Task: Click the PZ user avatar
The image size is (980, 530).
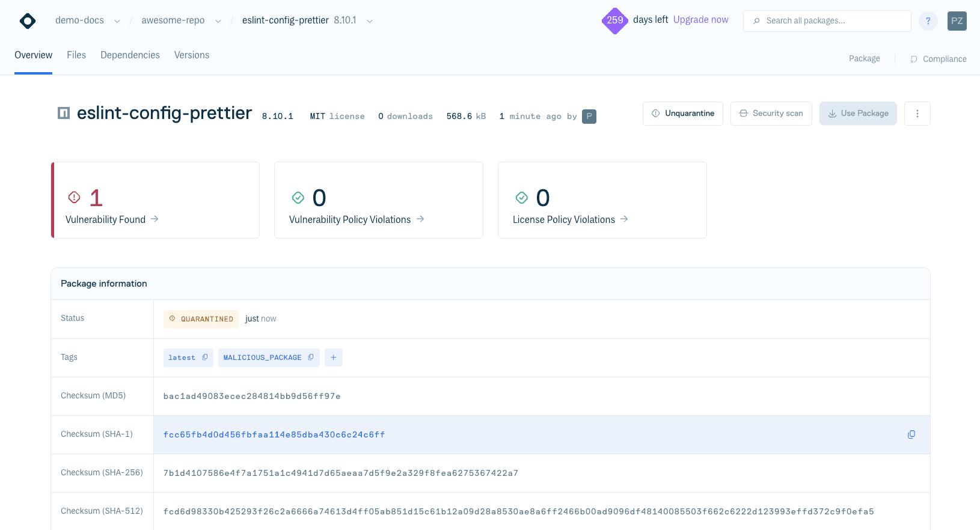Action: coord(957,21)
